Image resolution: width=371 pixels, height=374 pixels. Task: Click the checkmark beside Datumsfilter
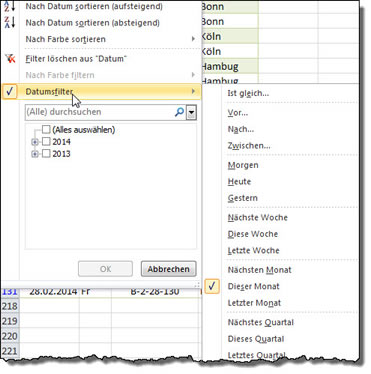pyautogui.click(x=10, y=91)
